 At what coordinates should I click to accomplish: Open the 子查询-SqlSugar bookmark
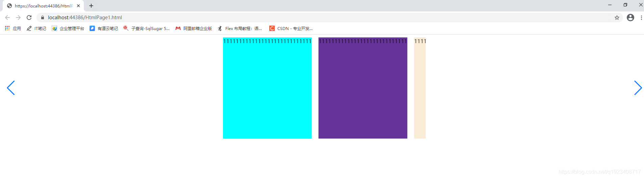pos(147,28)
